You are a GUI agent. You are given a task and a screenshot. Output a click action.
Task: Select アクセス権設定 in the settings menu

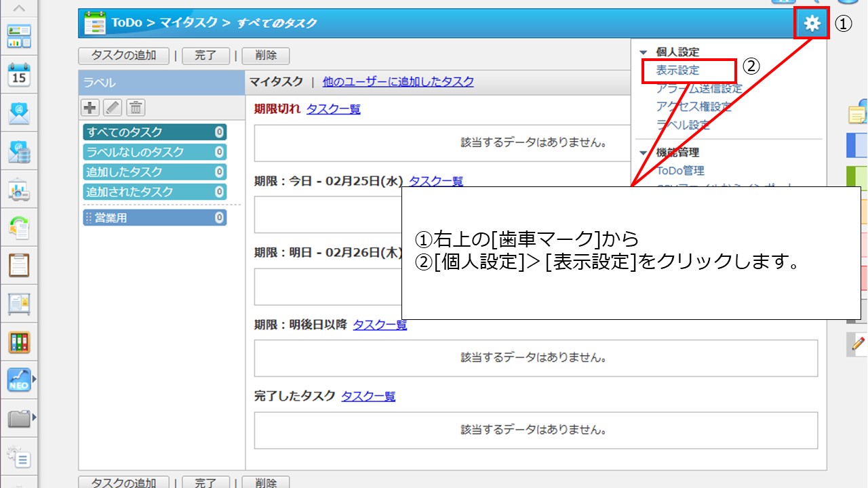pos(694,106)
